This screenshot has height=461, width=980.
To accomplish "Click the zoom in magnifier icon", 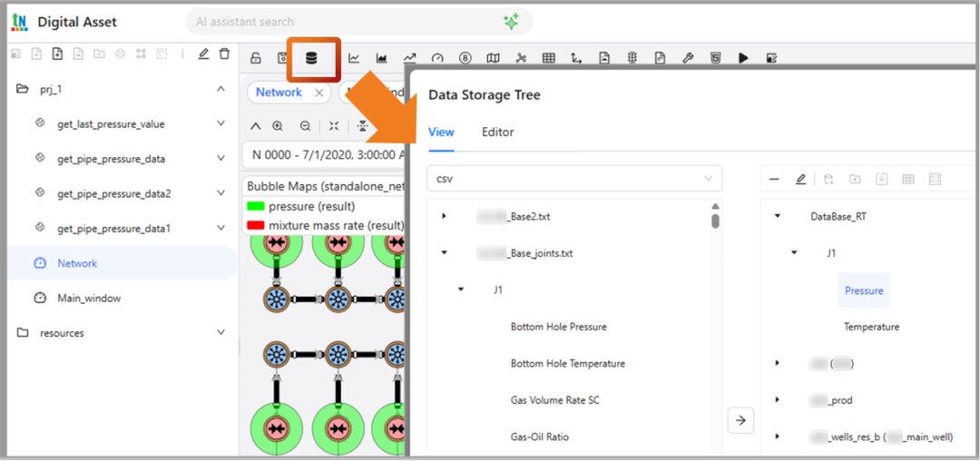I will (278, 126).
